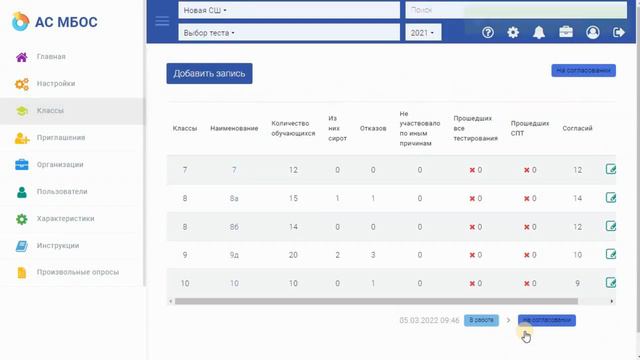
Task: Click the add-user icon beside Приглашения
Action: 22,138
